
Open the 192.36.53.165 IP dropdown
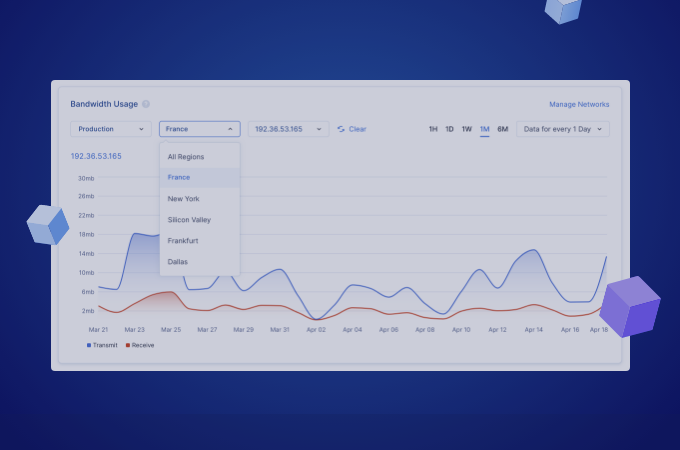288,129
